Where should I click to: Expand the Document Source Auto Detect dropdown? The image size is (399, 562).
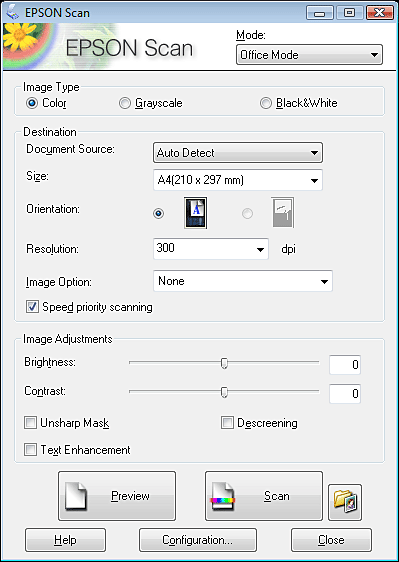[238, 153]
